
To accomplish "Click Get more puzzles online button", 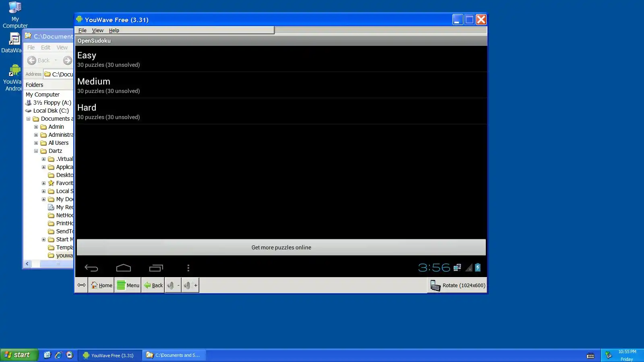I will (281, 247).
